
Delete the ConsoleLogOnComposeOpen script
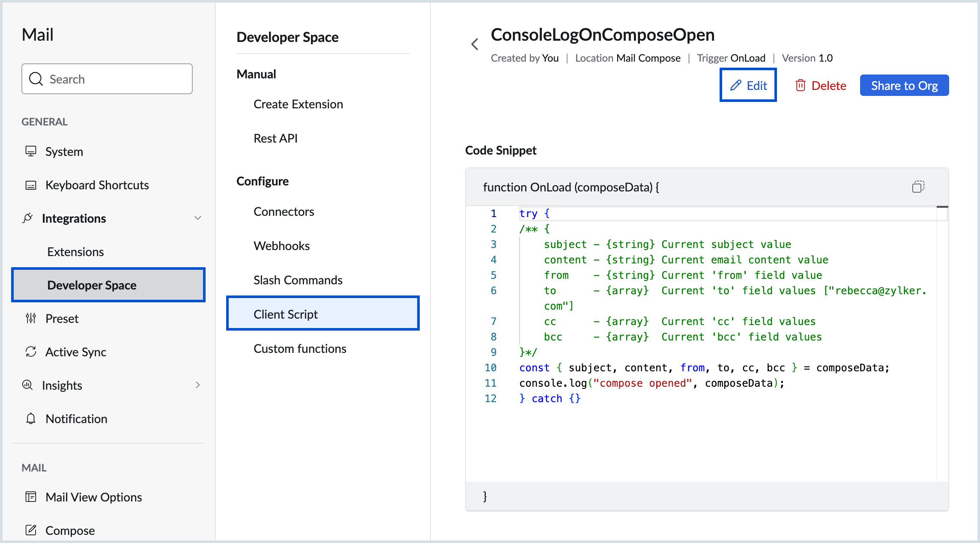[821, 86]
